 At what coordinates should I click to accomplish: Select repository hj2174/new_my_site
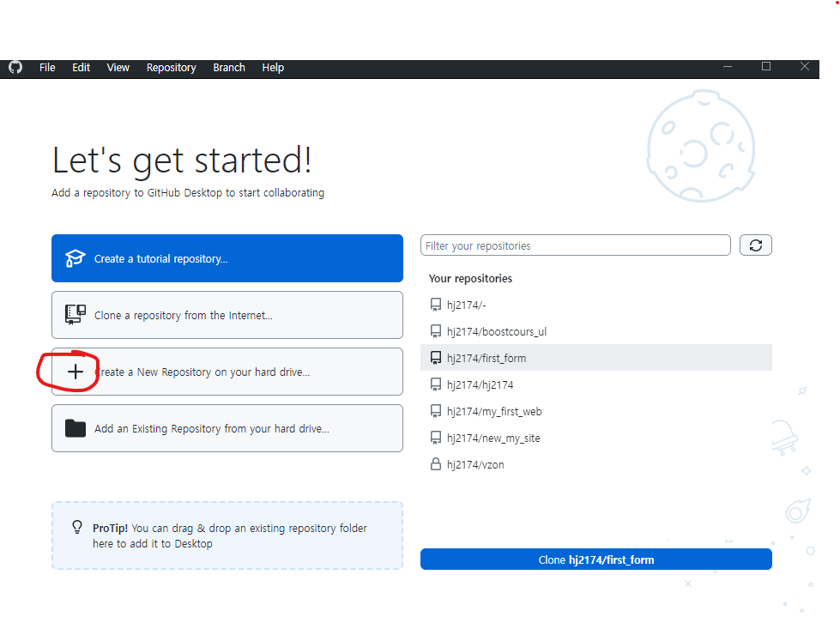(596, 439)
